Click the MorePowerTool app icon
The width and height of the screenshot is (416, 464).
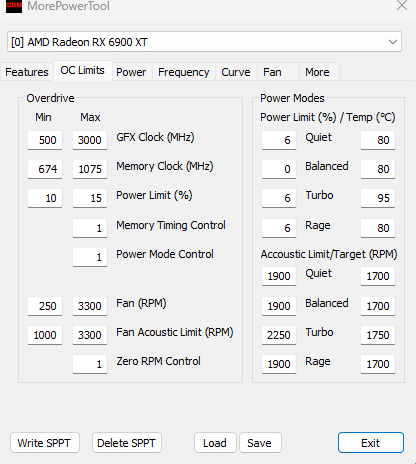(x=14, y=6)
